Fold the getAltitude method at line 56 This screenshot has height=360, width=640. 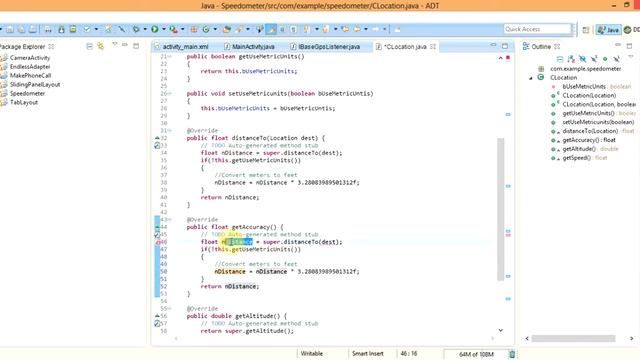pyautogui.click(x=157, y=316)
